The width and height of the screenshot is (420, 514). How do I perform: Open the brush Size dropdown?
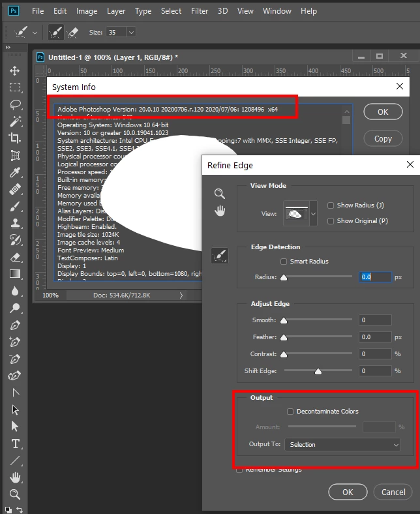point(131,32)
